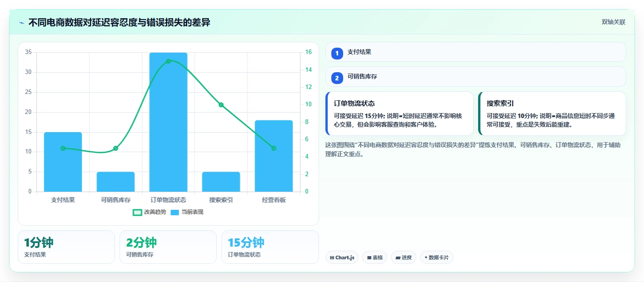Open the 搜索索引 detail card
This screenshot has height=282, width=644.
click(552, 114)
